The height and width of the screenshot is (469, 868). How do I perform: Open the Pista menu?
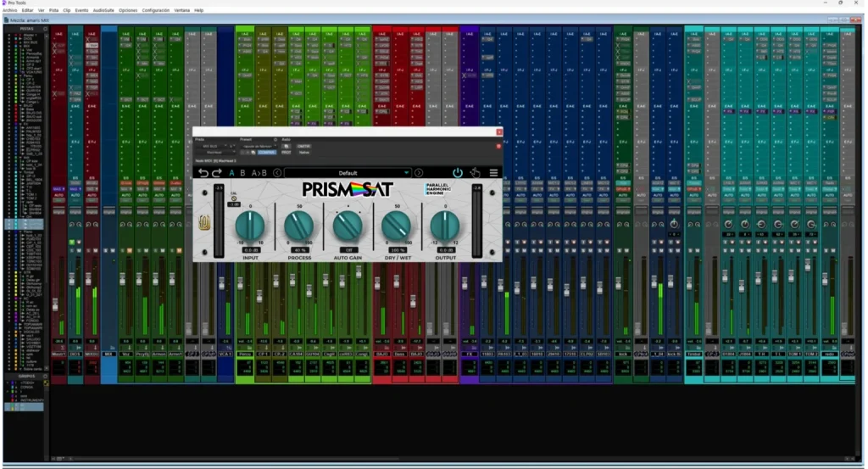pyautogui.click(x=53, y=10)
